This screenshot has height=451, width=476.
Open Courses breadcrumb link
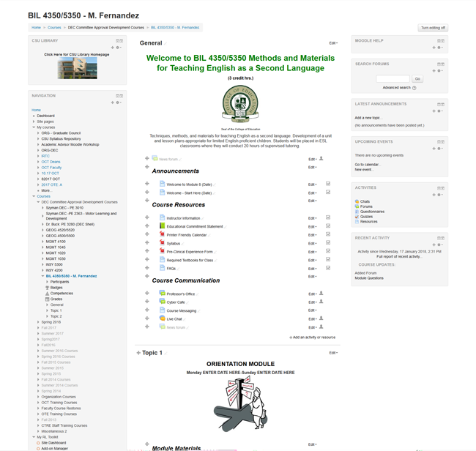pos(54,28)
